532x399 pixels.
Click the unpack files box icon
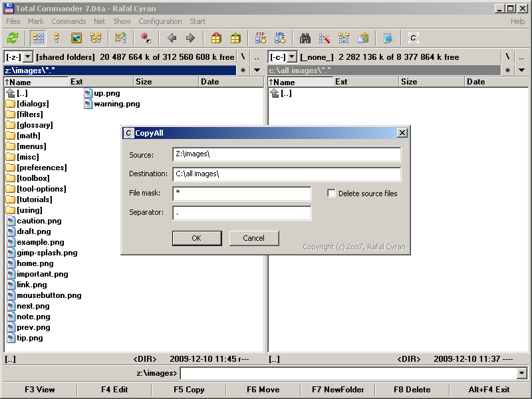(235, 38)
